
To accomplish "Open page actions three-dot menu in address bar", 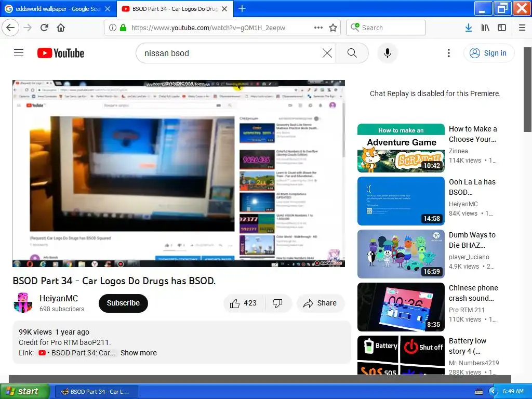I will [318, 28].
